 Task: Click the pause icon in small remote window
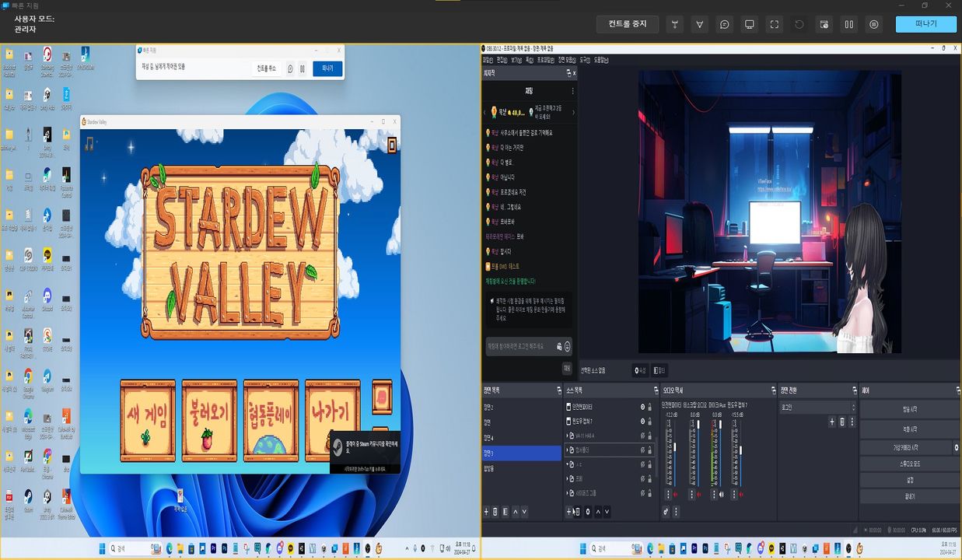click(303, 68)
